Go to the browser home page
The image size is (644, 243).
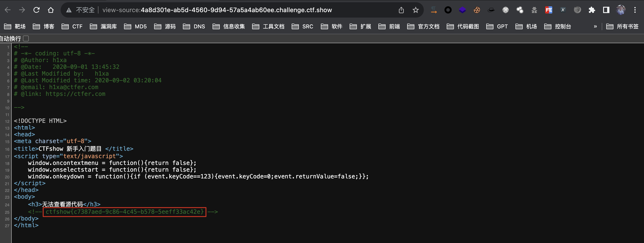51,10
